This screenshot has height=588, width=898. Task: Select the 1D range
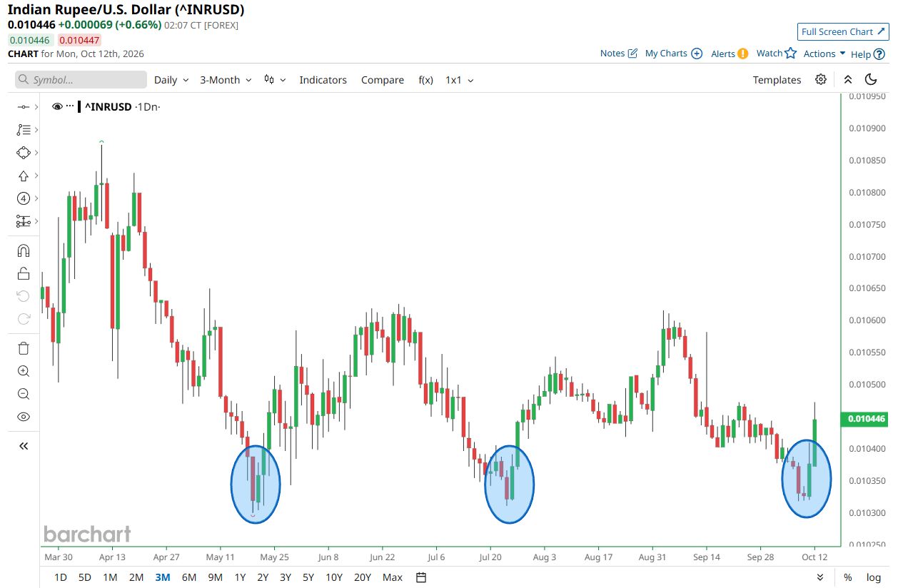pos(61,577)
